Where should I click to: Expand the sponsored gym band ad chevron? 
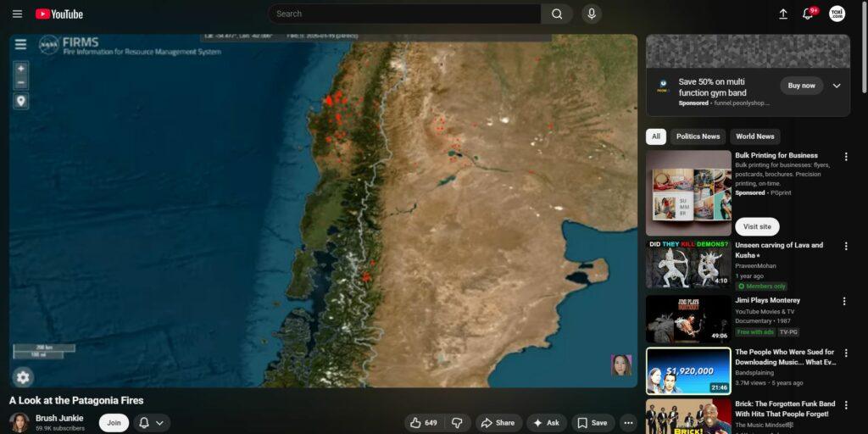(837, 86)
